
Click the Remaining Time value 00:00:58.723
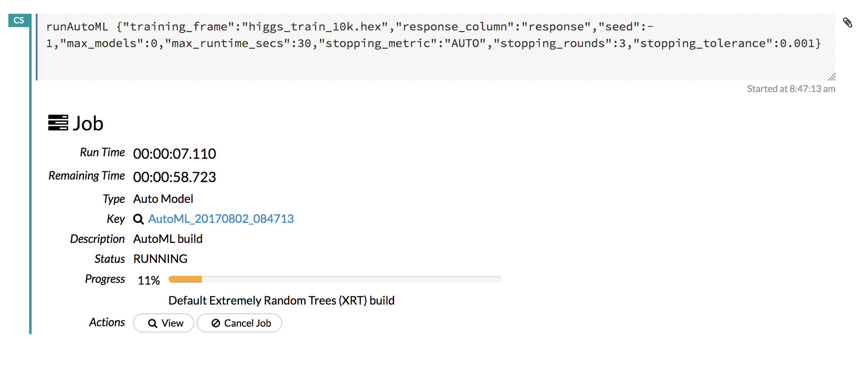(174, 177)
